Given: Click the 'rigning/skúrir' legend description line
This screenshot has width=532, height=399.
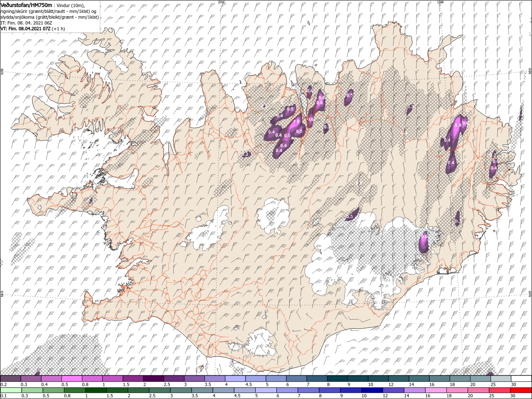Looking at the screenshot, I should tap(49, 11).
